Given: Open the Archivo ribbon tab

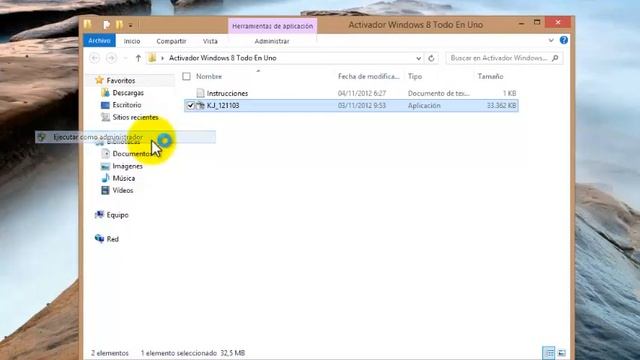Looking at the screenshot, I should click(x=99, y=41).
